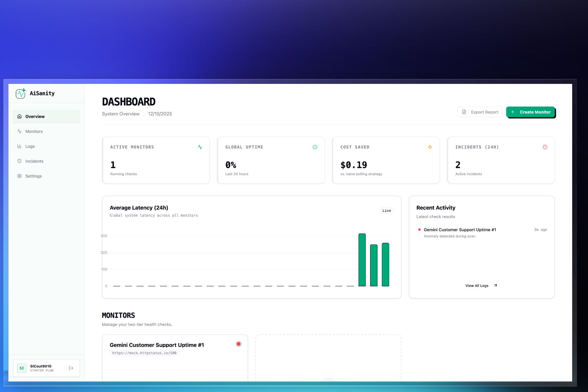Click the Live badge on latency chart

386,211
